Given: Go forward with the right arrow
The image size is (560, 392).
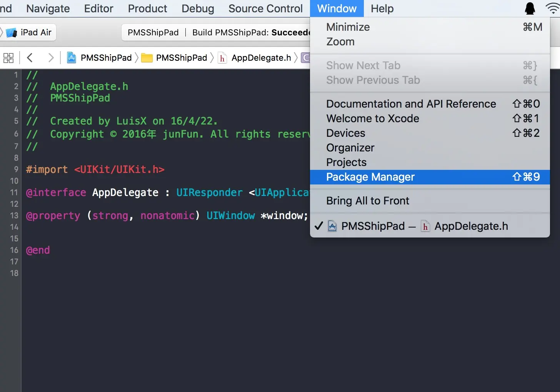Looking at the screenshot, I should 50,58.
